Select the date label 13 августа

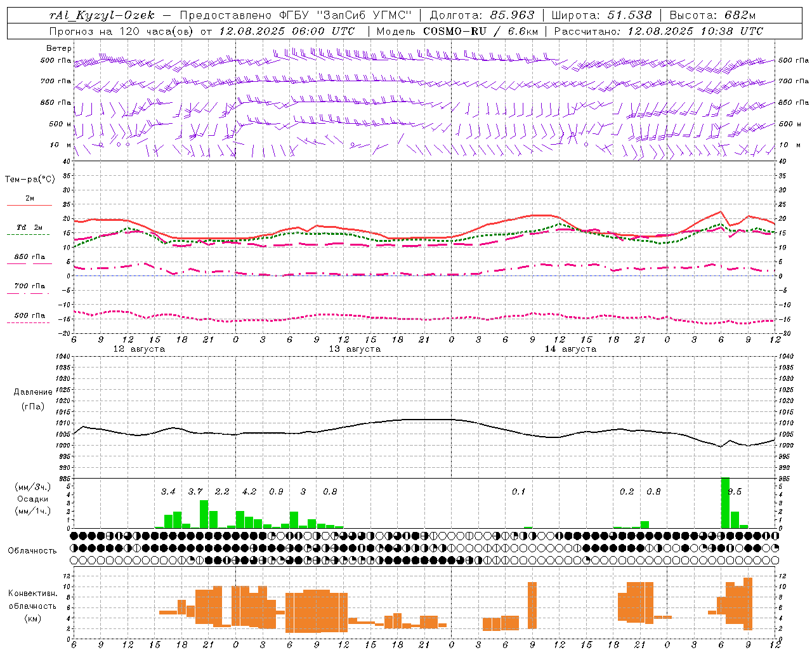pyautogui.click(x=355, y=348)
